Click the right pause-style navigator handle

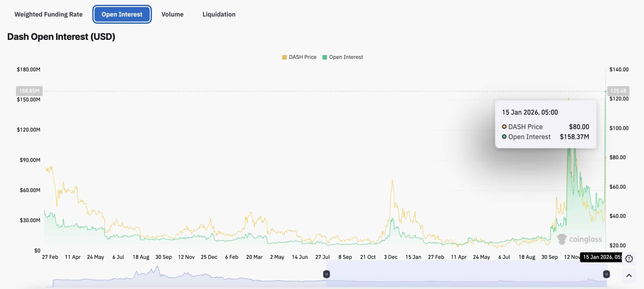pos(606,274)
